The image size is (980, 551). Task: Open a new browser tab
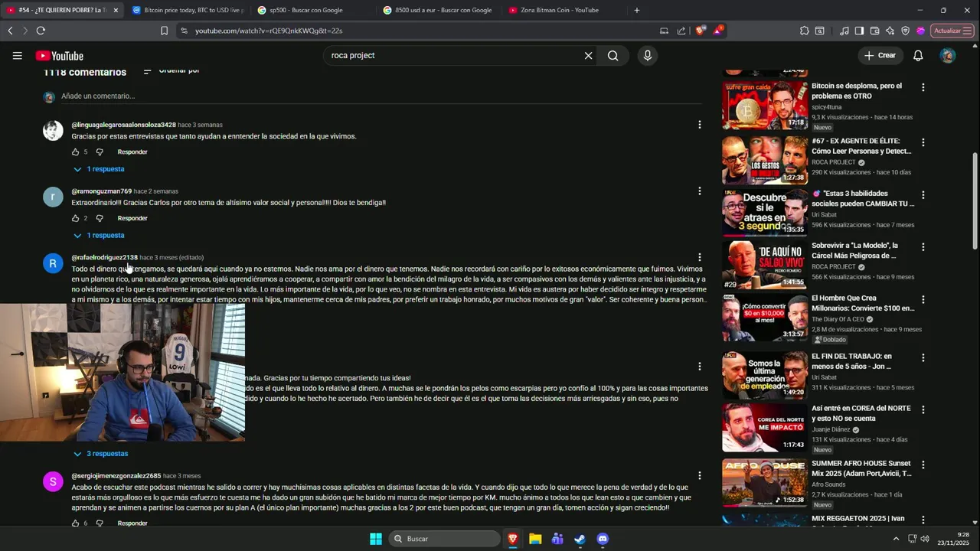coord(636,10)
